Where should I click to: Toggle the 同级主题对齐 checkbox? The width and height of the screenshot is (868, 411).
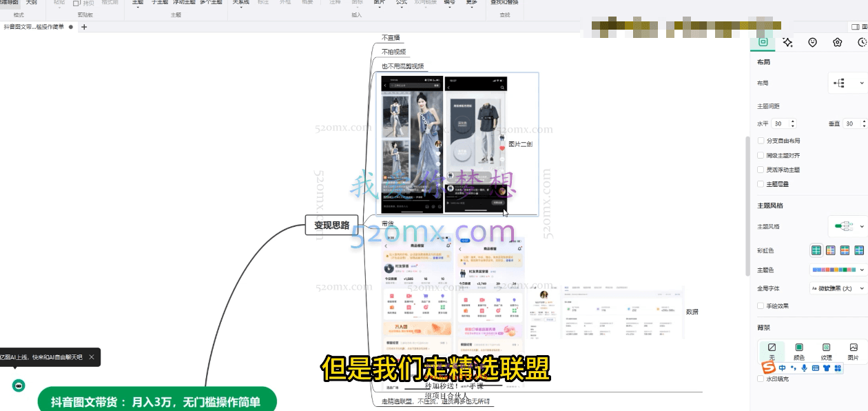click(x=761, y=155)
